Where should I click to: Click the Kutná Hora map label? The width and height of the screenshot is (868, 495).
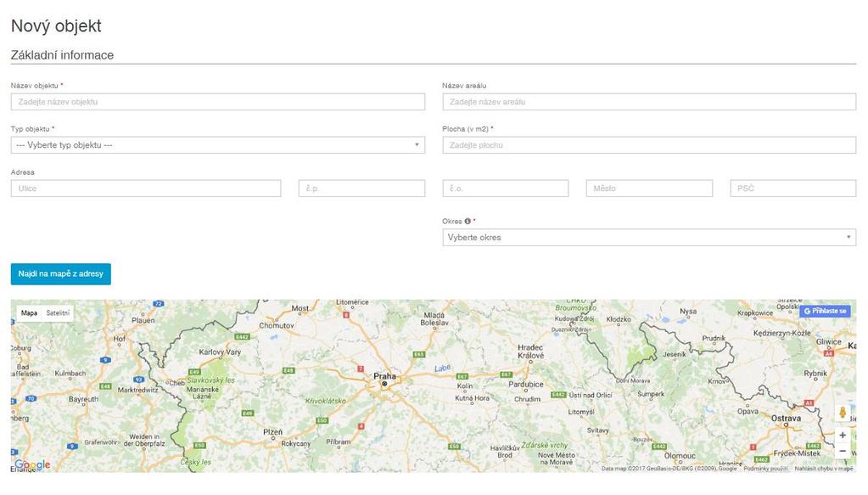[x=473, y=398]
